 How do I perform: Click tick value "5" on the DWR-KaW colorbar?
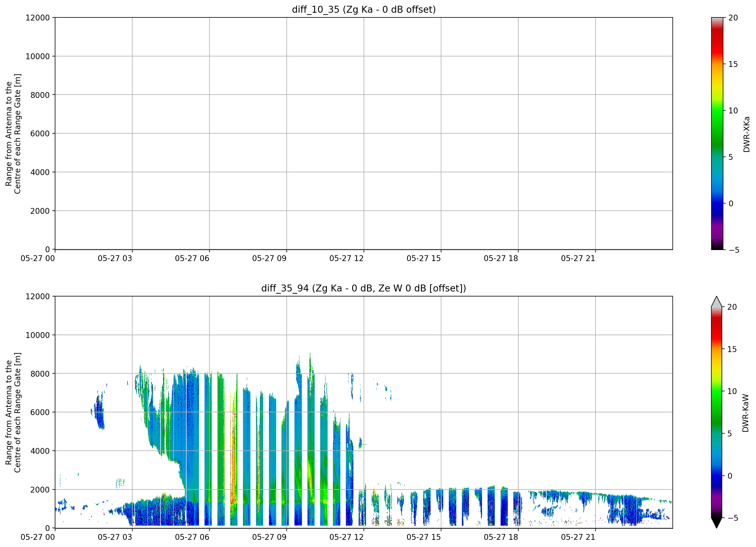click(x=730, y=434)
